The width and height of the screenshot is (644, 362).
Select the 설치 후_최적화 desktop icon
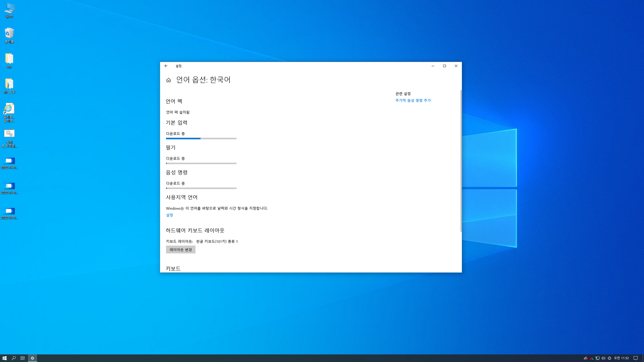pos(9,139)
